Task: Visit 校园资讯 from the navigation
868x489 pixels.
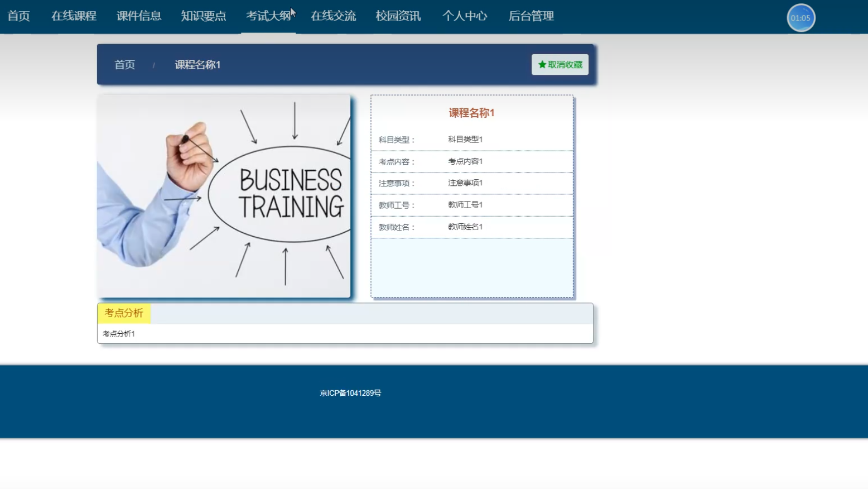Action: coord(397,16)
